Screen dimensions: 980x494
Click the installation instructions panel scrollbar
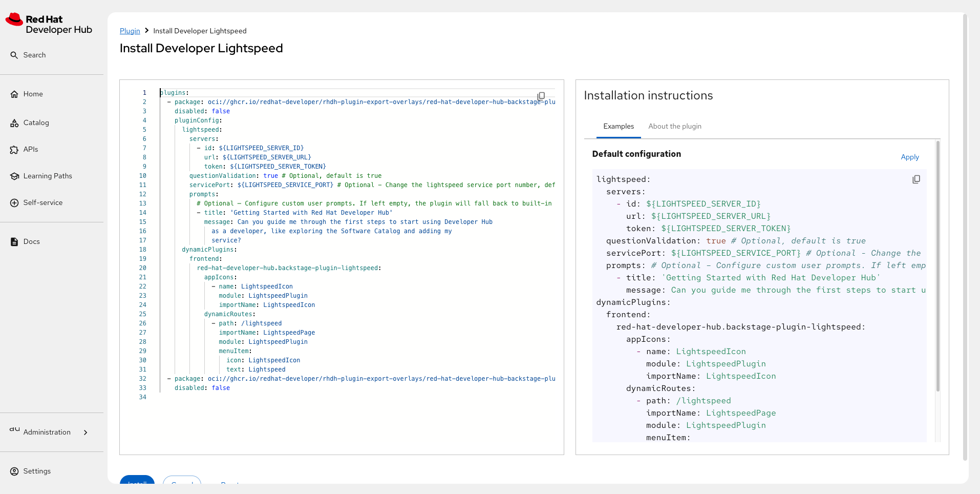[x=938, y=266]
